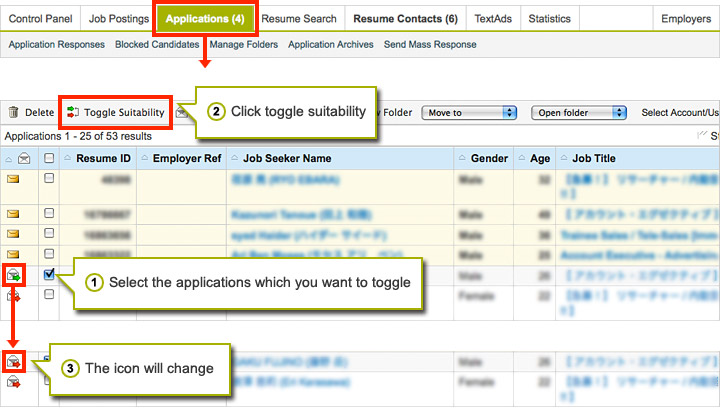The width and height of the screenshot is (720, 410).
Task: Open the Blocked Candidates link
Action: point(157,45)
